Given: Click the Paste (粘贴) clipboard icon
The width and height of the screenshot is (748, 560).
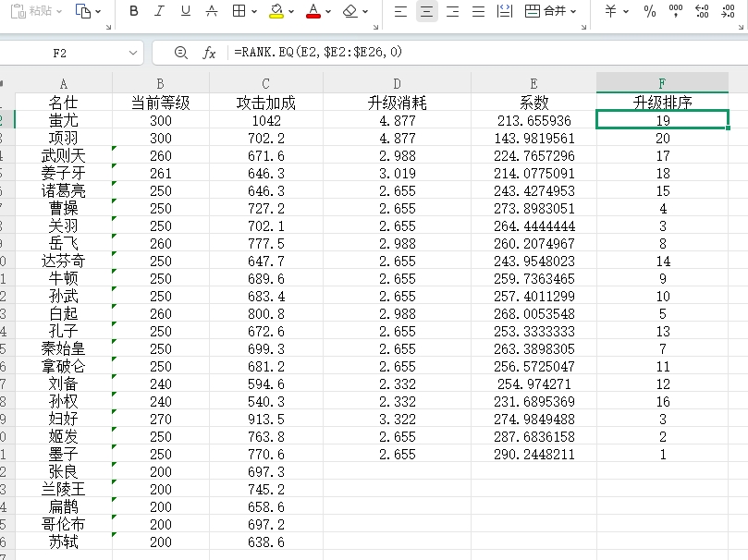Looking at the screenshot, I should pos(18,10).
